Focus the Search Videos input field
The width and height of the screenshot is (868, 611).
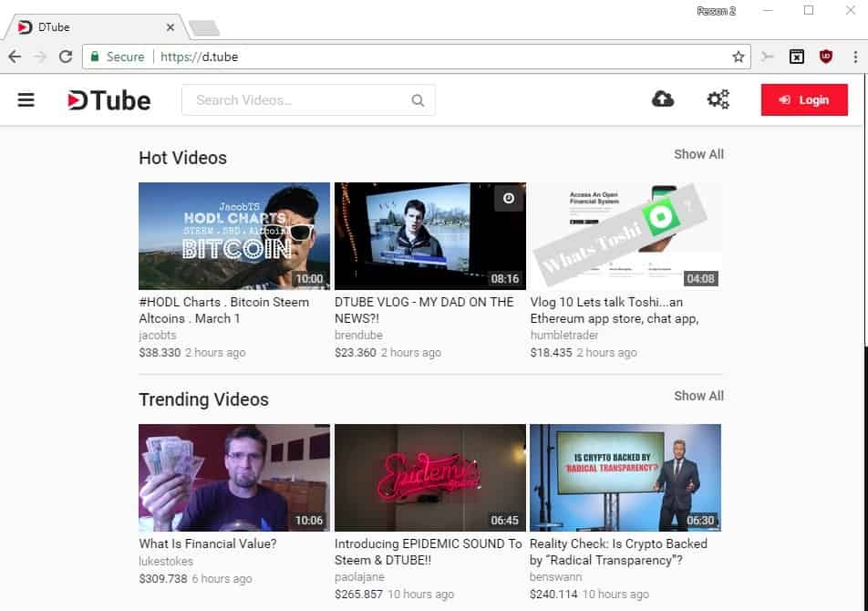[x=296, y=100]
